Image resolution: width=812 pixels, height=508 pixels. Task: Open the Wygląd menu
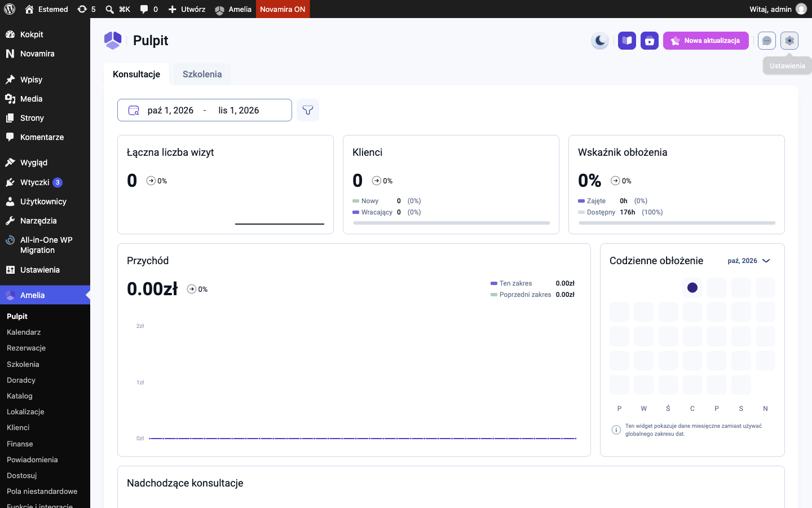[45, 163]
